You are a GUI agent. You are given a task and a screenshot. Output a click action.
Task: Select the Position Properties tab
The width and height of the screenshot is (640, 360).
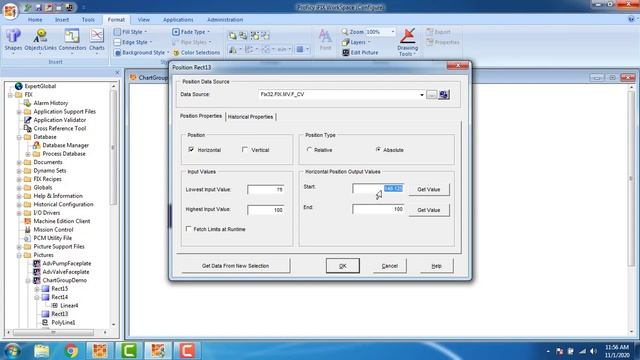click(x=201, y=116)
